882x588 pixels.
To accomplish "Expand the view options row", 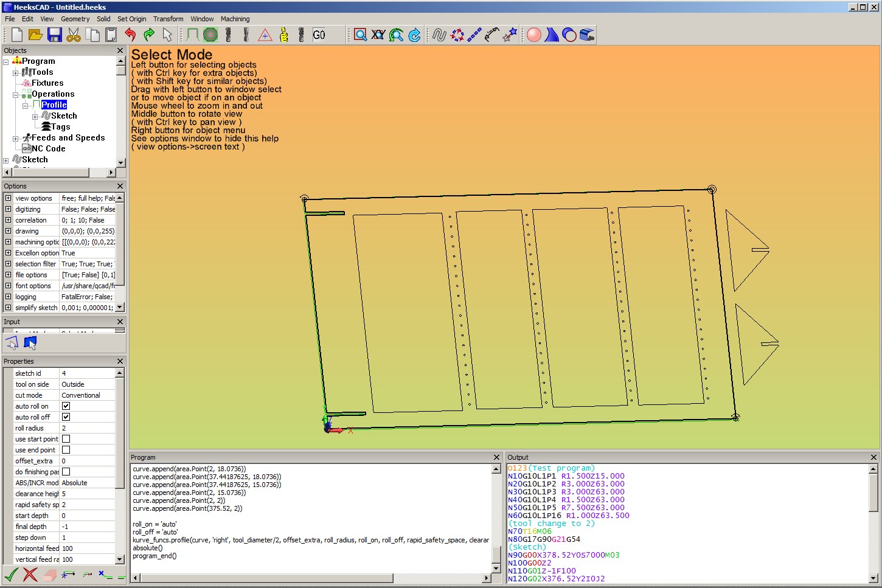I will (8, 198).
